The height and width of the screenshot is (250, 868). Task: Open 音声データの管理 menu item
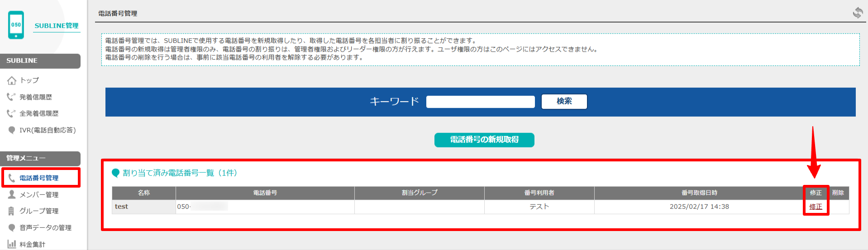pos(45,228)
